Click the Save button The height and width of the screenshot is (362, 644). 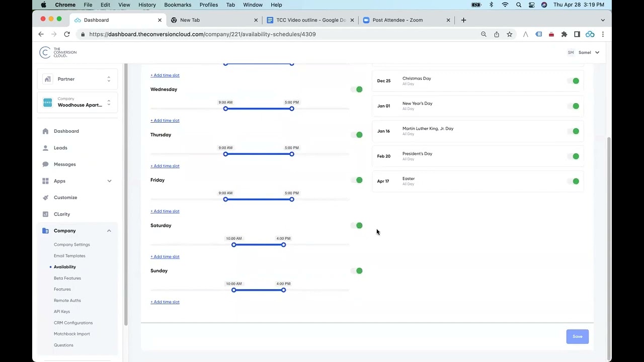click(577, 337)
